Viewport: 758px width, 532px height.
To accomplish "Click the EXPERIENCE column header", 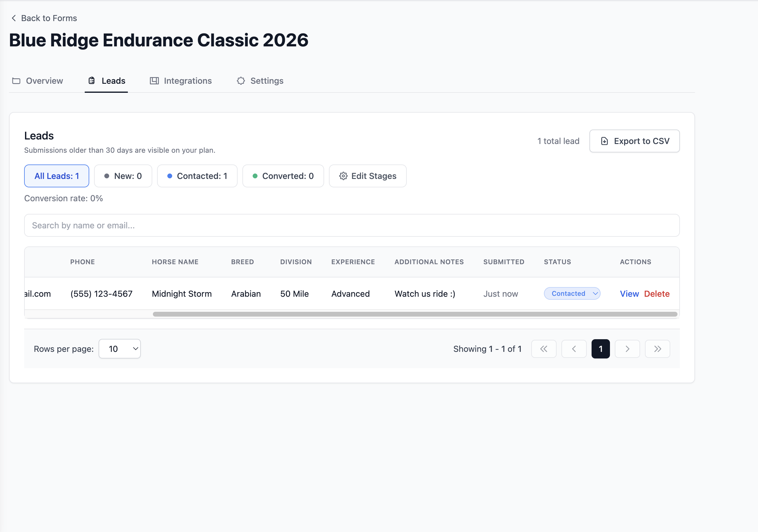I will (x=353, y=262).
